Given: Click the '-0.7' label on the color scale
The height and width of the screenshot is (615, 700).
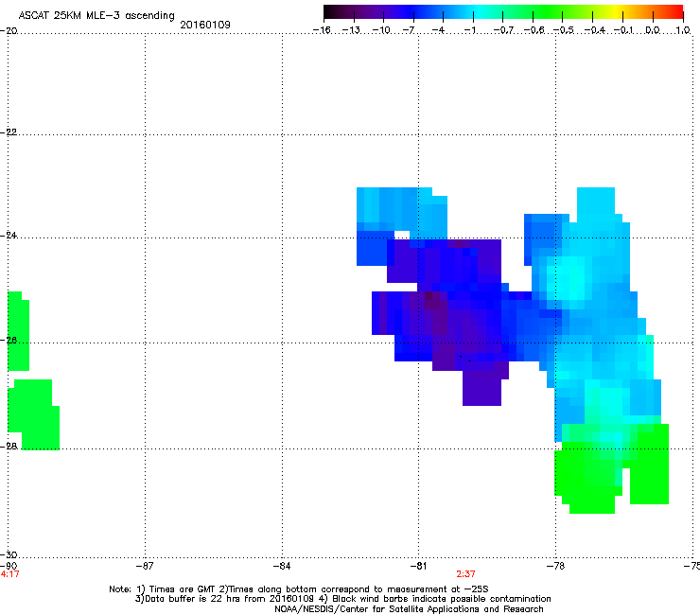Looking at the screenshot, I should [x=503, y=30].
